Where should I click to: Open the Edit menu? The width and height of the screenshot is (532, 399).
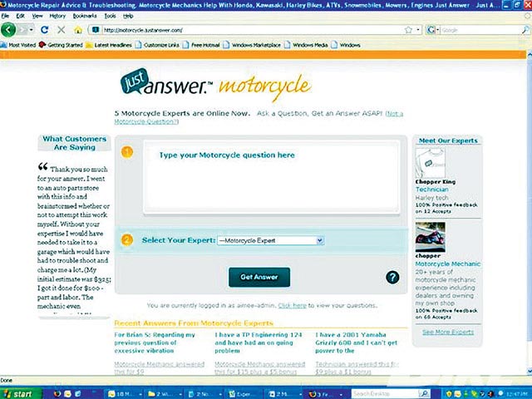tap(20, 16)
